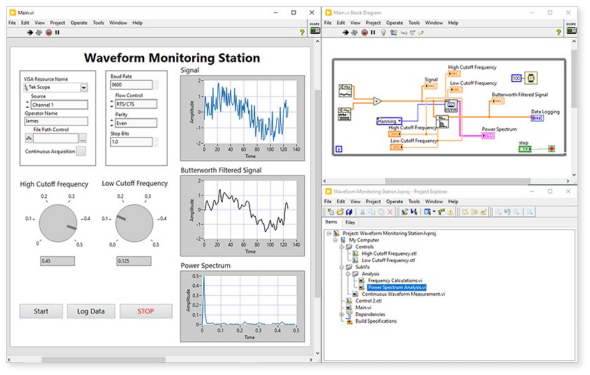Abort execution in Block Diagram toolbar
This screenshot has height=375, width=590.
(364, 32)
